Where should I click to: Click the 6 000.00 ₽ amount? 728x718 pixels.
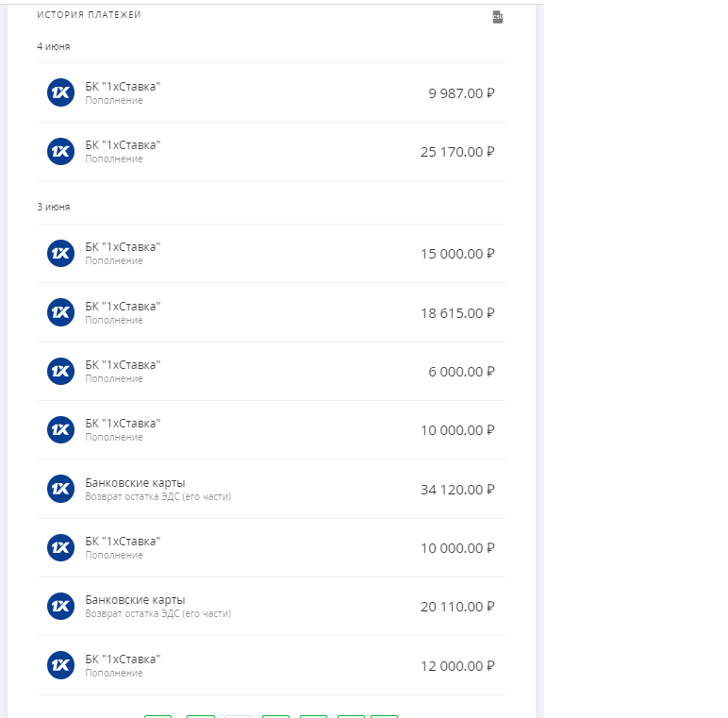tap(461, 372)
